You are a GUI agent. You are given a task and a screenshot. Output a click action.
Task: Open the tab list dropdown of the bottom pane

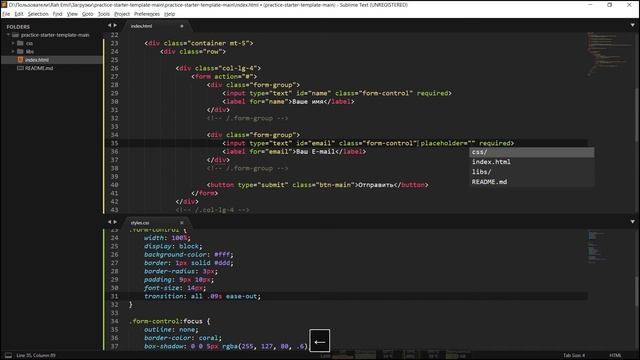[x=632, y=222]
